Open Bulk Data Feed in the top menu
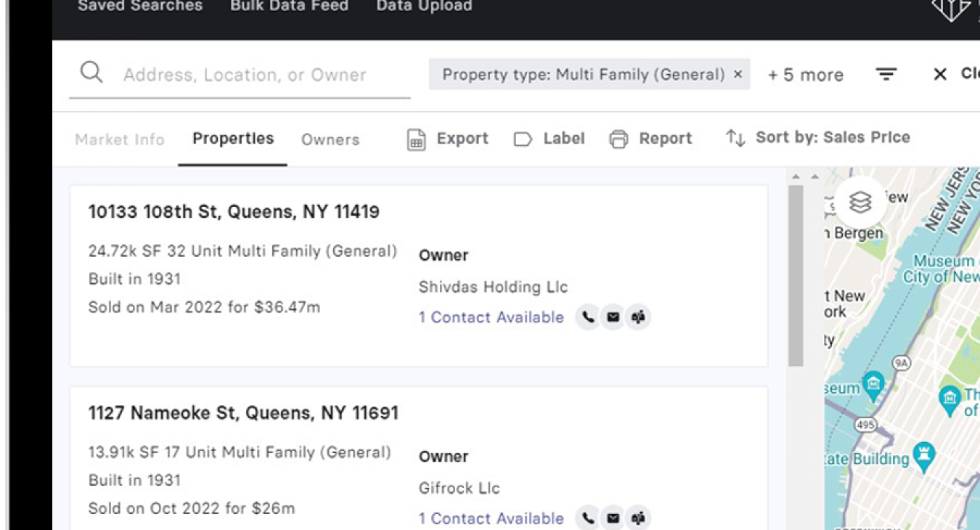 click(x=289, y=7)
